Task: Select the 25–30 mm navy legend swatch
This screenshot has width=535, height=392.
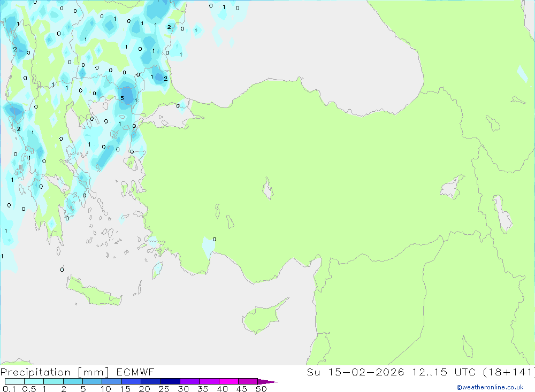Action: click(170, 381)
